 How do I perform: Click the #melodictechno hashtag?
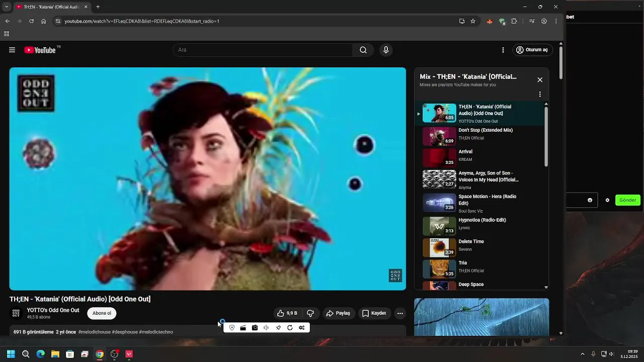coord(156,332)
